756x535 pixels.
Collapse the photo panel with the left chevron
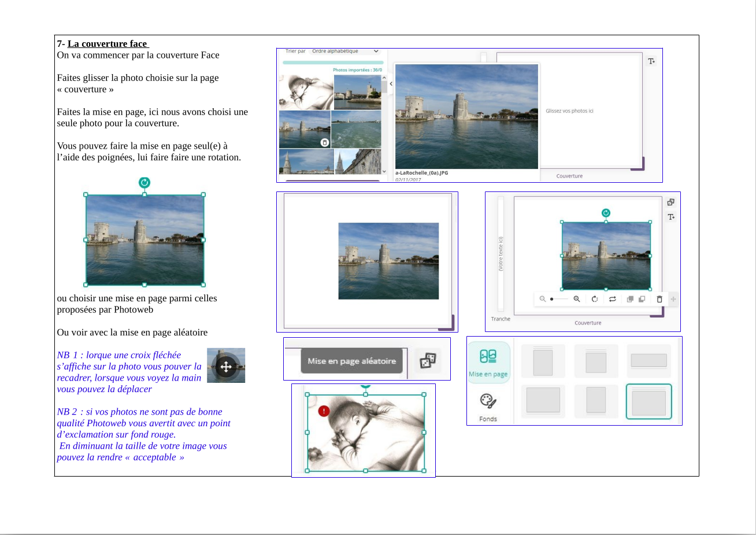pyautogui.click(x=391, y=84)
